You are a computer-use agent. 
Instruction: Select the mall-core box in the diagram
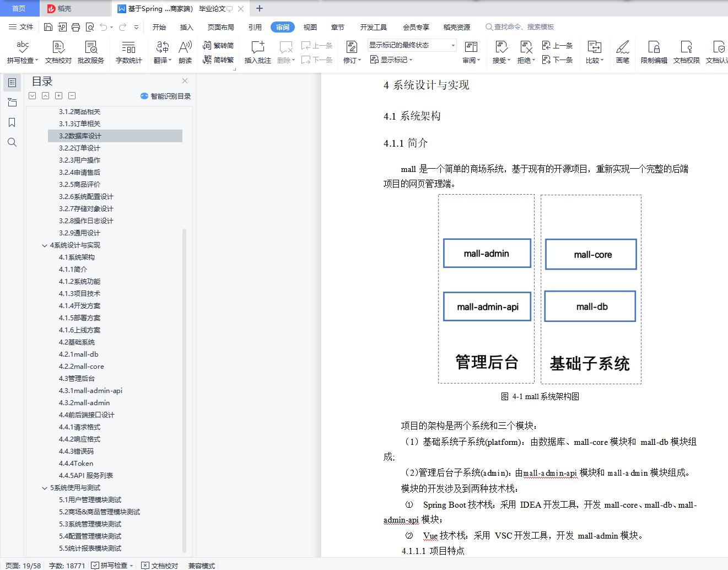click(591, 254)
